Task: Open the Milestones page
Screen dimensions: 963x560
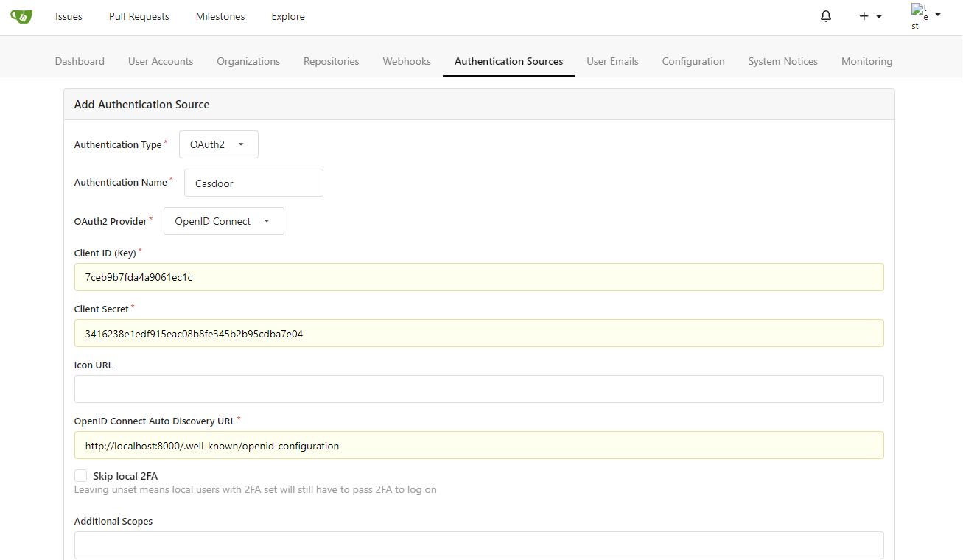Action: [220, 16]
